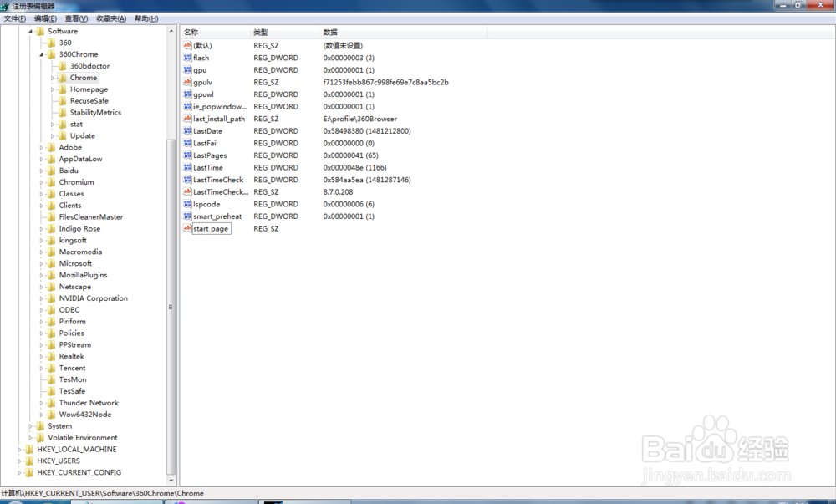This screenshot has height=504, width=836.
Task: Click the Tencent folder icon
Action: [x=51, y=368]
